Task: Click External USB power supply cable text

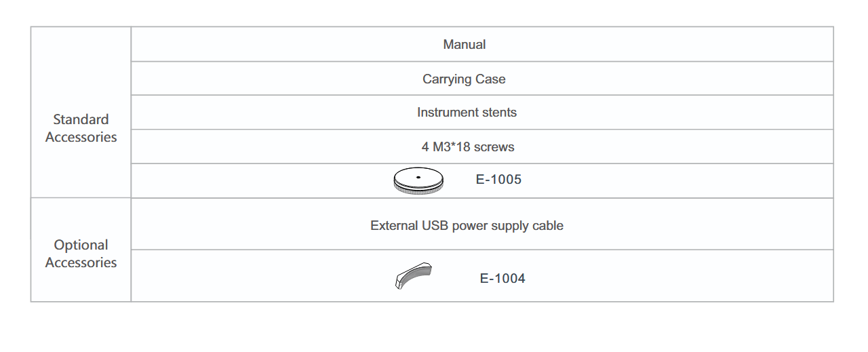Action: click(x=467, y=225)
